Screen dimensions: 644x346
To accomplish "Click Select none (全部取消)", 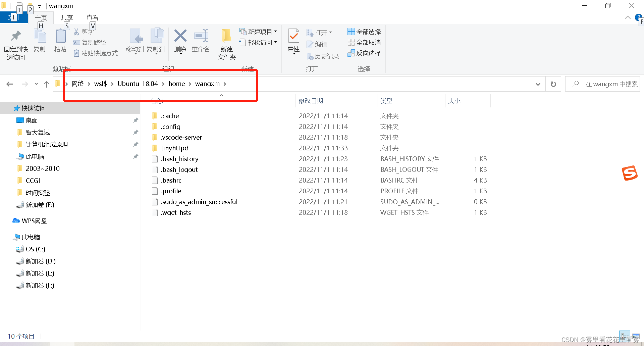I will (364, 42).
